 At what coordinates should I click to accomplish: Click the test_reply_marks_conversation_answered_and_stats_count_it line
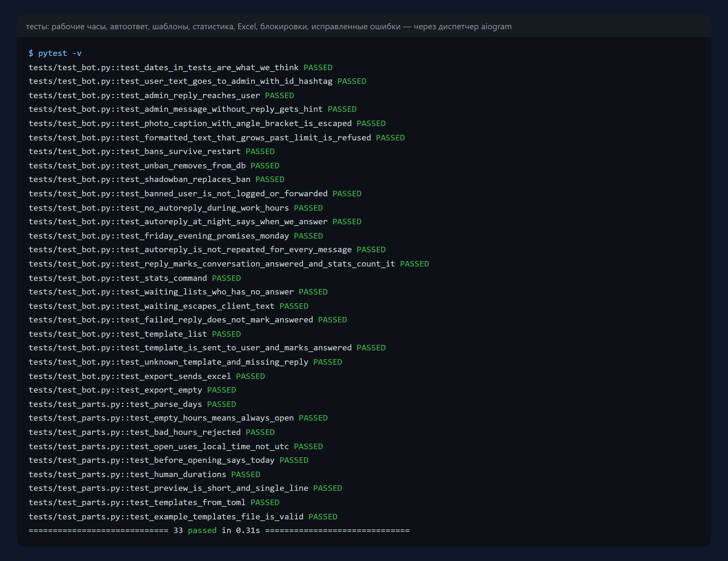(229, 264)
